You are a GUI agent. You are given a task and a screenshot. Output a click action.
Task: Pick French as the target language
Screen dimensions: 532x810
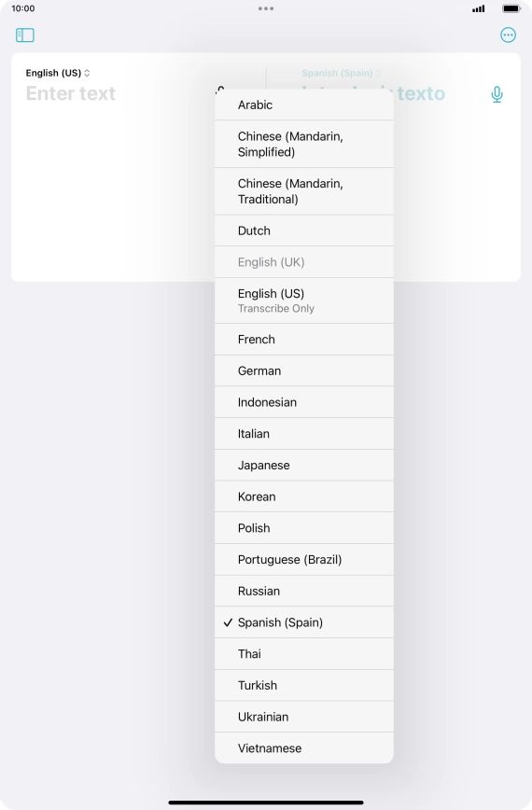point(304,340)
